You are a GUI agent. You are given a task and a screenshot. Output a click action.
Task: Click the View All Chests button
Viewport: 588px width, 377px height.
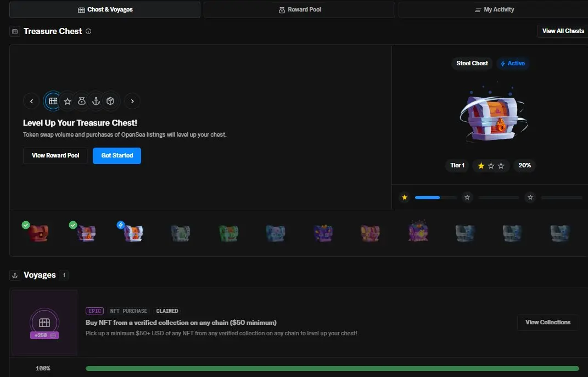click(x=563, y=31)
